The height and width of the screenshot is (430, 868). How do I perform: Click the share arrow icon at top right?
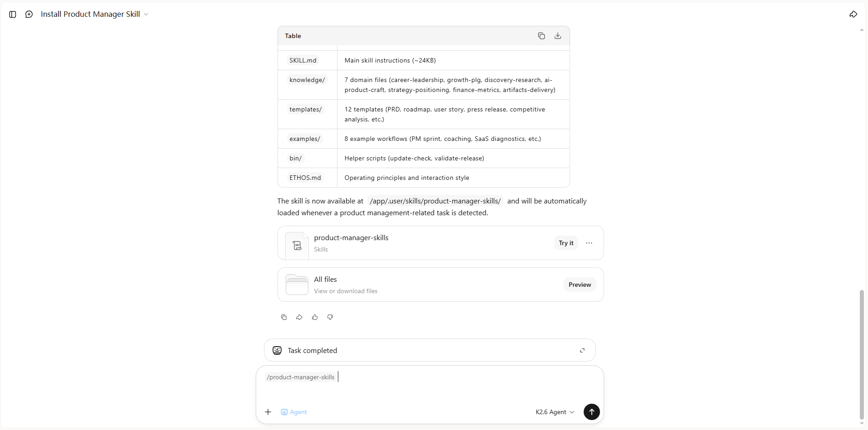[x=853, y=14]
